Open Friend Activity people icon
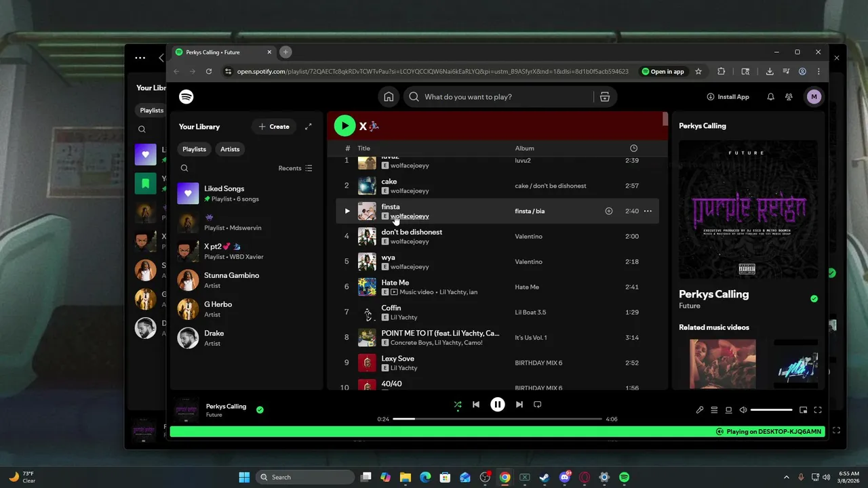This screenshot has height=488, width=868. (789, 97)
